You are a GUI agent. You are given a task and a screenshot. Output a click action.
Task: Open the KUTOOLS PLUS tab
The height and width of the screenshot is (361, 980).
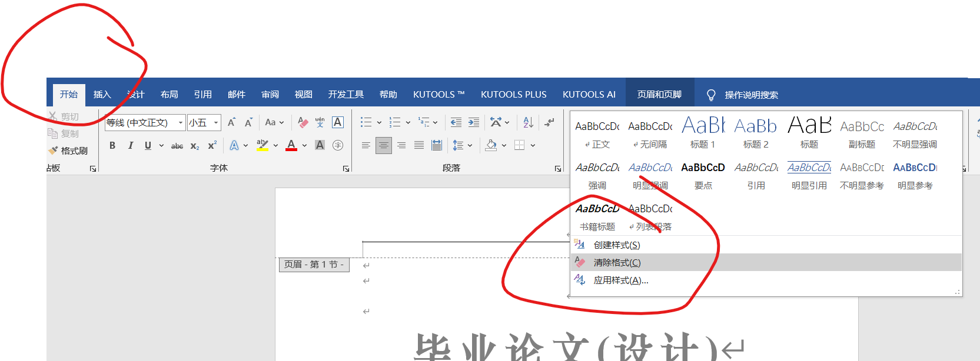[x=514, y=95]
